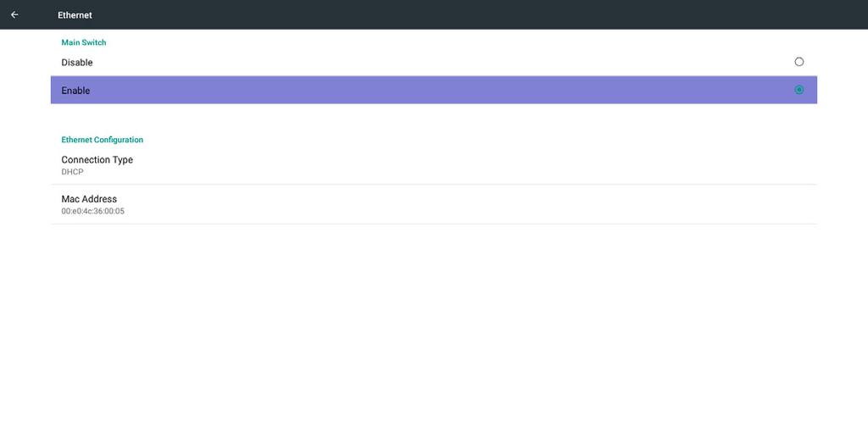Screen dimensions: 868x437
Task: Tap the empty middle of Connection Type row
Action: [442, 165]
